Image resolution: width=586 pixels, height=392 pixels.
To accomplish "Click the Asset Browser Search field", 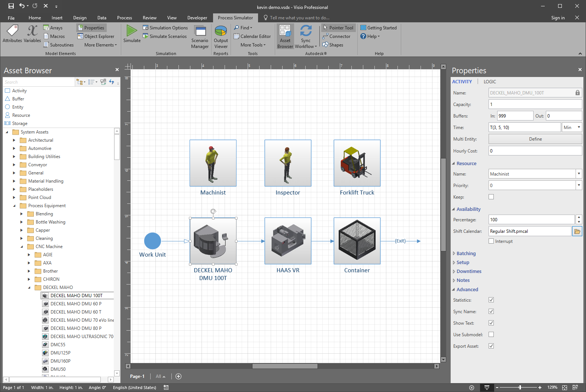I will pyautogui.click(x=39, y=82).
